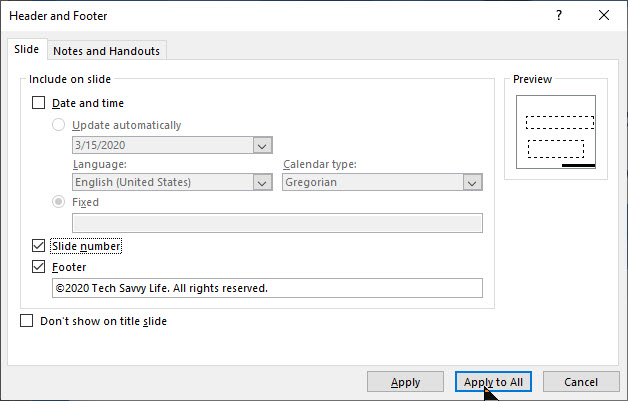Uncheck the Slide number checkbox
This screenshot has width=628, height=401.
[39, 246]
